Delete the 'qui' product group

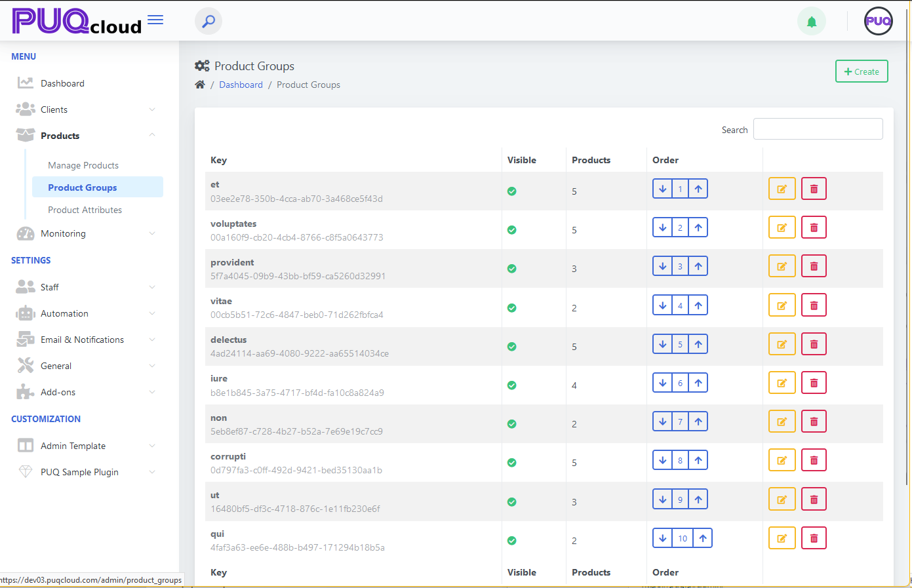[x=814, y=538]
